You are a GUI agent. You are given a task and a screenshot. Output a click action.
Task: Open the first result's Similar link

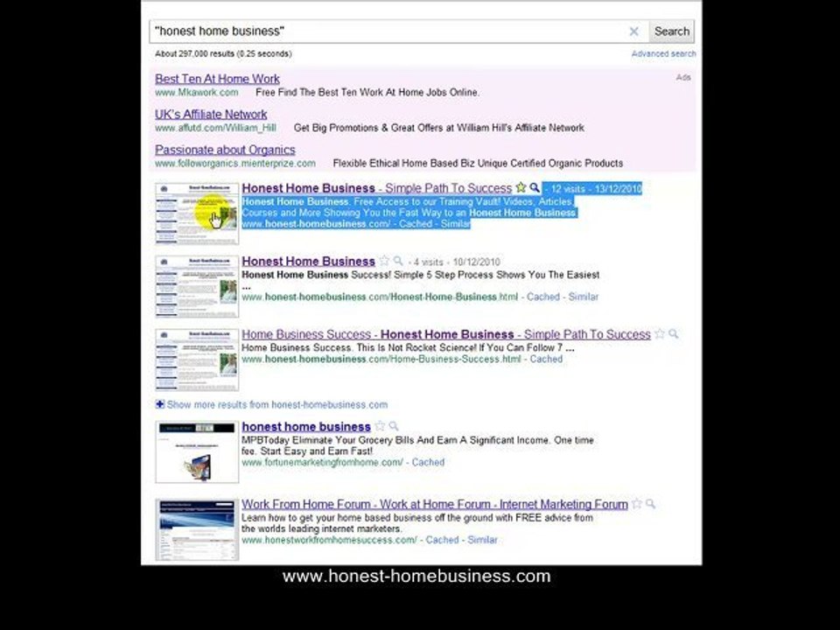click(x=455, y=224)
